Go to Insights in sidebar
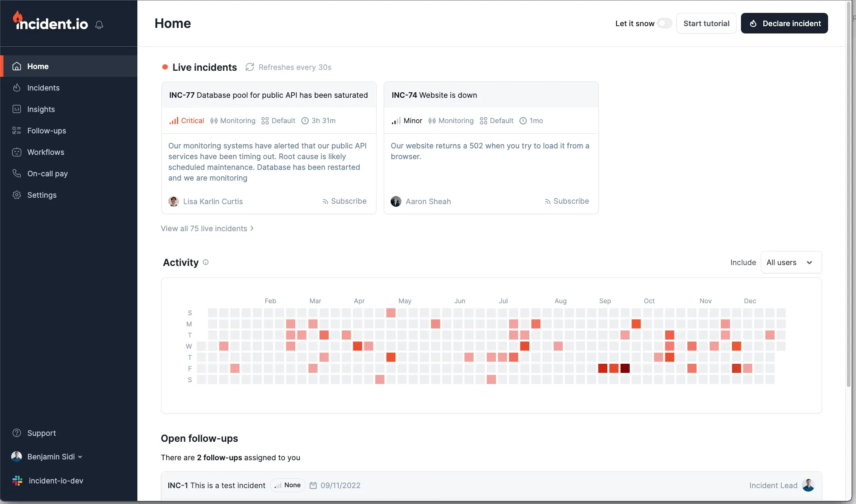Screen dimensions: 856x504 [41, 109]
